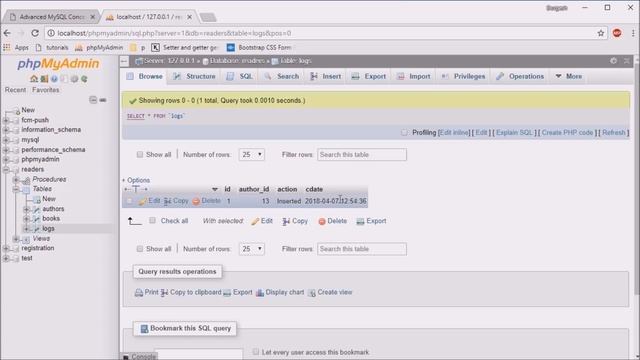Image resolution: width=640 pixels, height=360 pixels.
Task: Expand the mysql database node
Action: click(6, 140)
